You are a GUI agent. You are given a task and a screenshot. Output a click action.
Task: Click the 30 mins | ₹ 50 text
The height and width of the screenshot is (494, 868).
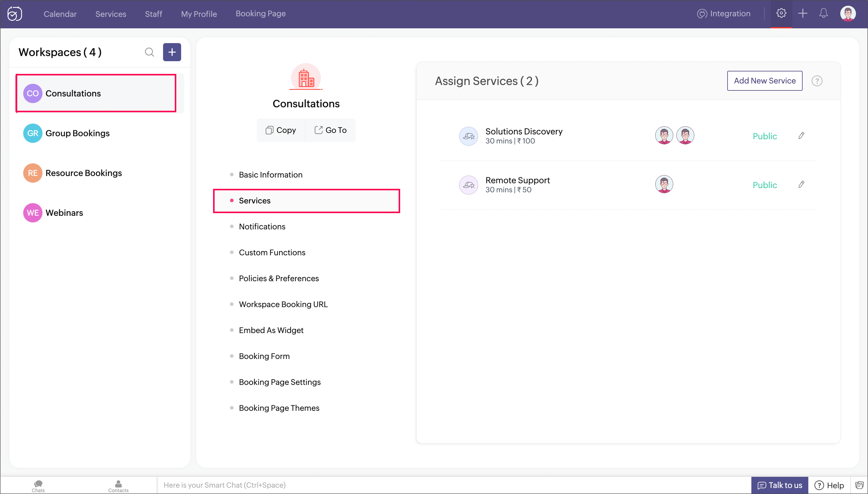pyautogui.click(x=508, y=190)
